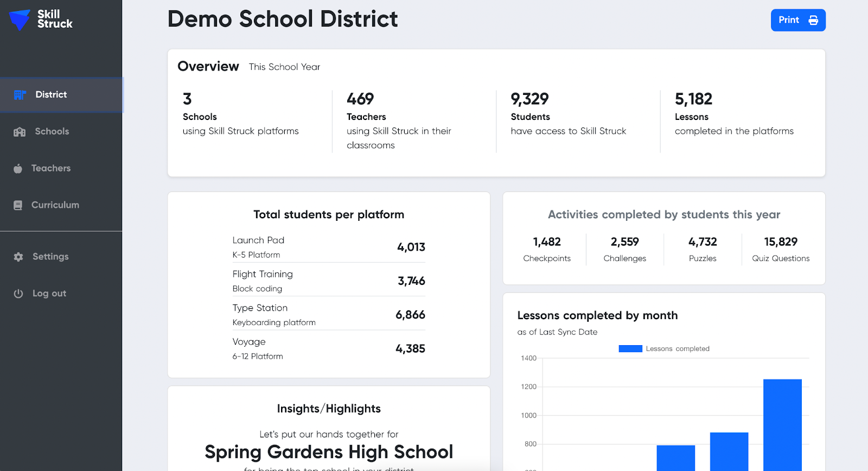The image size is (868, 471).
Task: Click the Curriculum book icon
Action: (x=18, y=205)
